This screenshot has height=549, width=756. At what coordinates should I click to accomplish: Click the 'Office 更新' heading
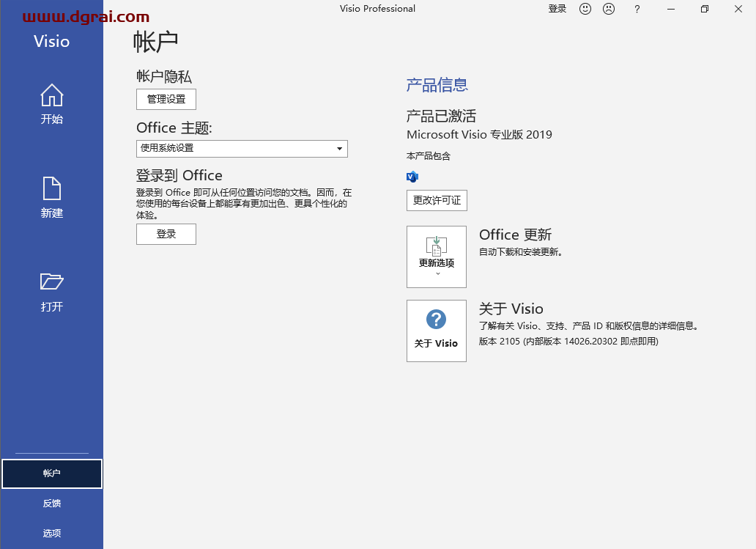pos(516,235)
